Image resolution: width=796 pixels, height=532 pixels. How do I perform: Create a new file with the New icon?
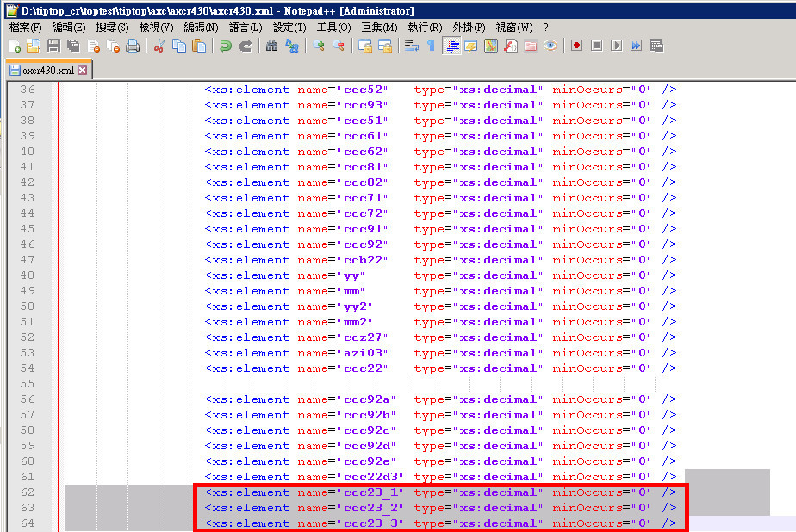[14, 46]
